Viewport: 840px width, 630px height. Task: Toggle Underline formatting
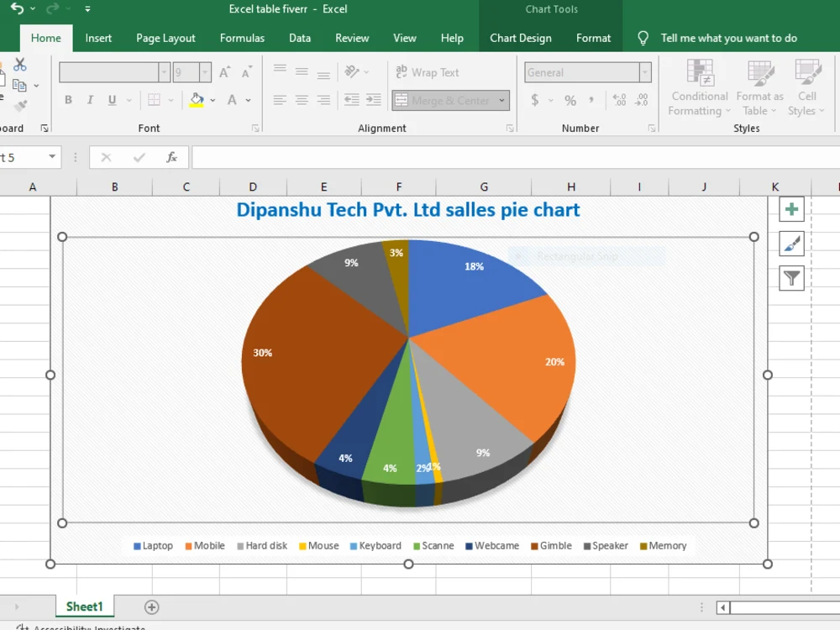click(x=112, y=100)
